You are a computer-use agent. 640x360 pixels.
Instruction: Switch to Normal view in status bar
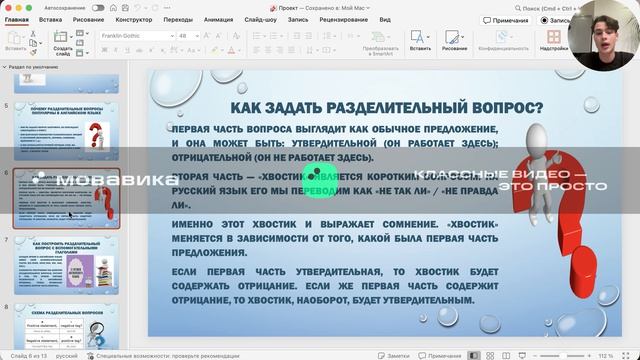tap(474, 356)
